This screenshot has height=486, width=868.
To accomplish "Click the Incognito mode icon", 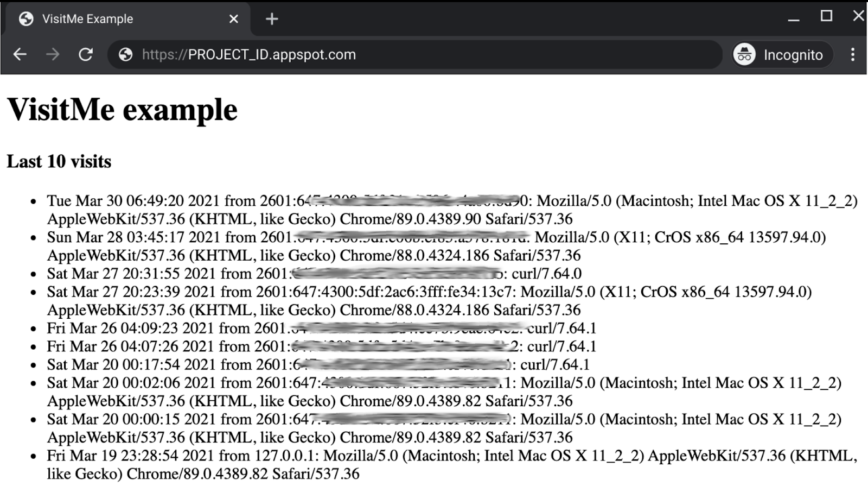I will (x=744, y=54).
